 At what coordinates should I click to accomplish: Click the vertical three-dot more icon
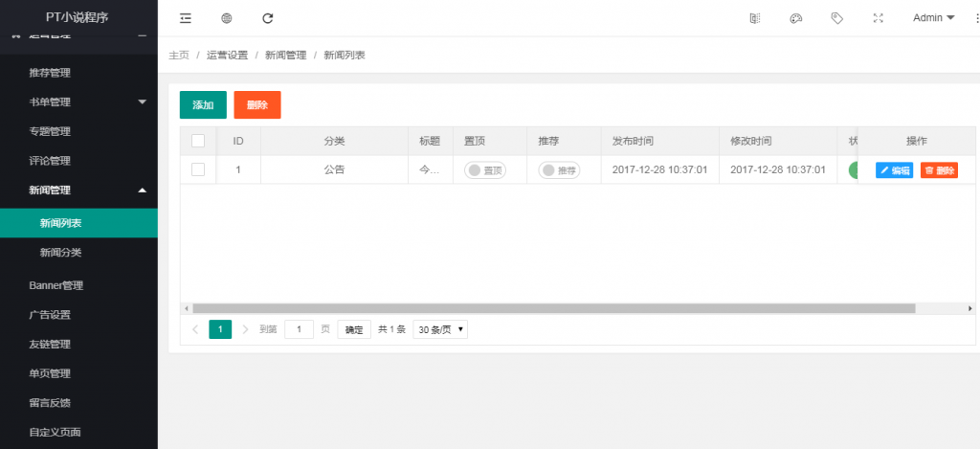[x=969, y=18]
